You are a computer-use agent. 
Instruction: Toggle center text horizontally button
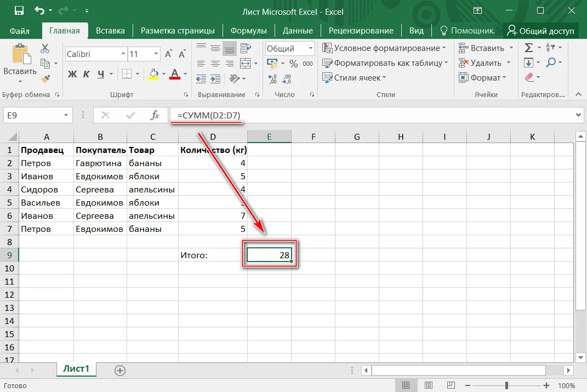tap(215, 63)
